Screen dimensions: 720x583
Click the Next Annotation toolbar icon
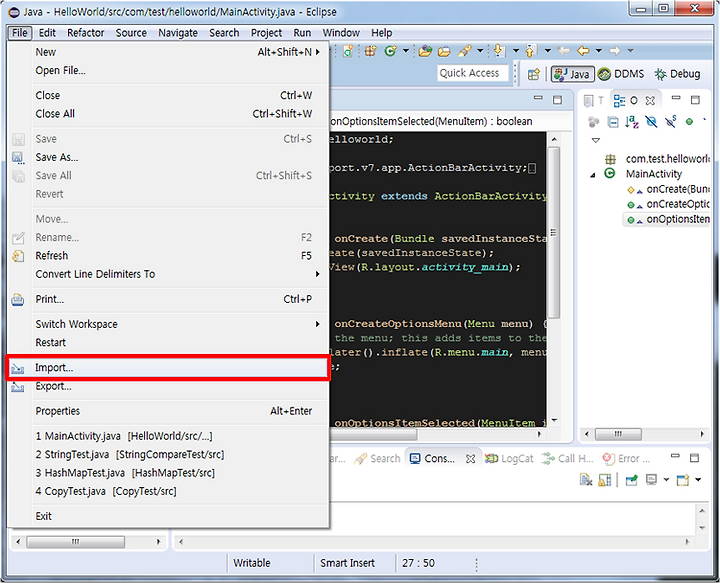point(499,51)
